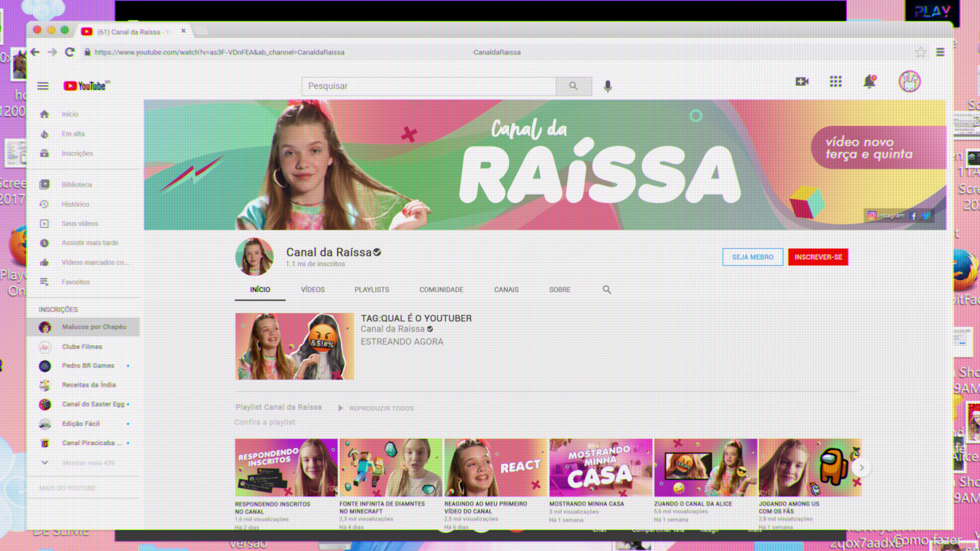The height and width of the screenshot is (551, 980).
Task: Click the TAG:QUAL É O YOUTUBER title
Action: [x=416, y=318]
